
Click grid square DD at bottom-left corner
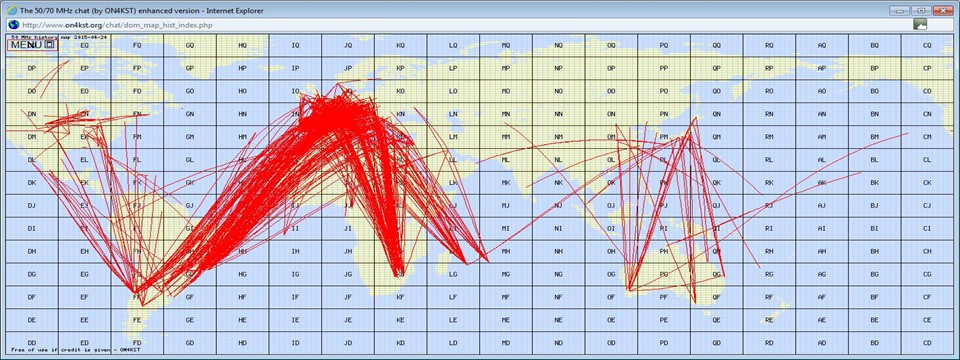(x=32, y=342)
